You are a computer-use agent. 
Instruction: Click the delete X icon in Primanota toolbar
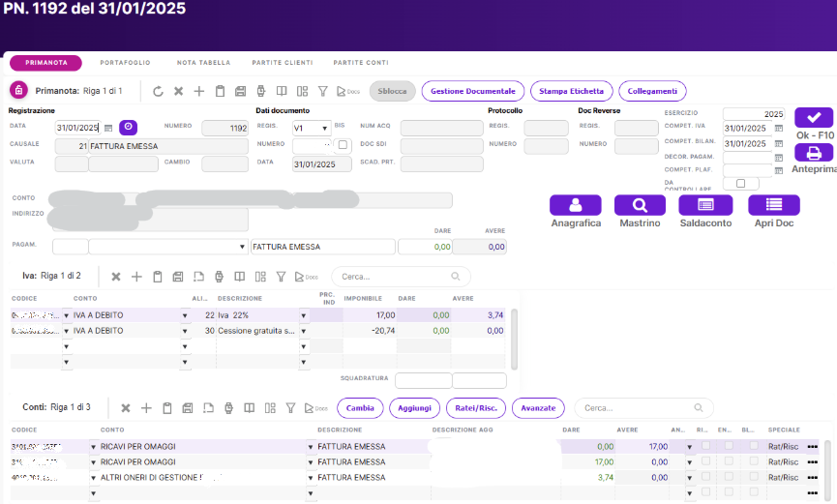pyautogui.click(x=178, y=91)
